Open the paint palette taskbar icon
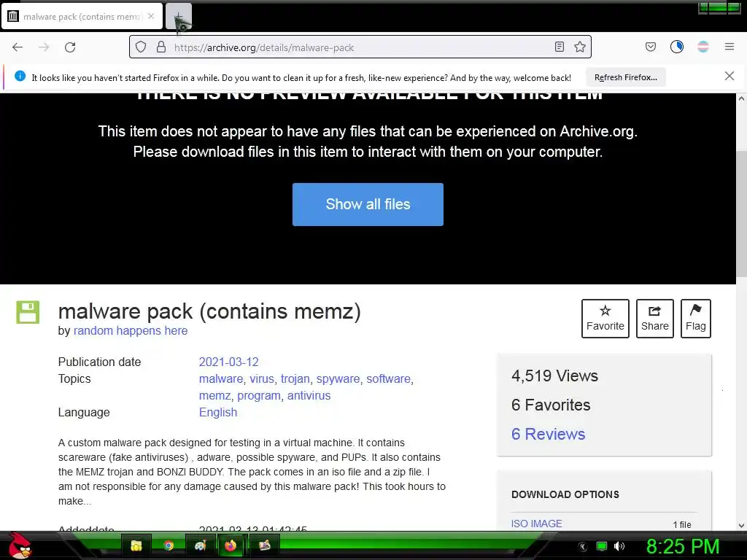 [x=200, y=545]
